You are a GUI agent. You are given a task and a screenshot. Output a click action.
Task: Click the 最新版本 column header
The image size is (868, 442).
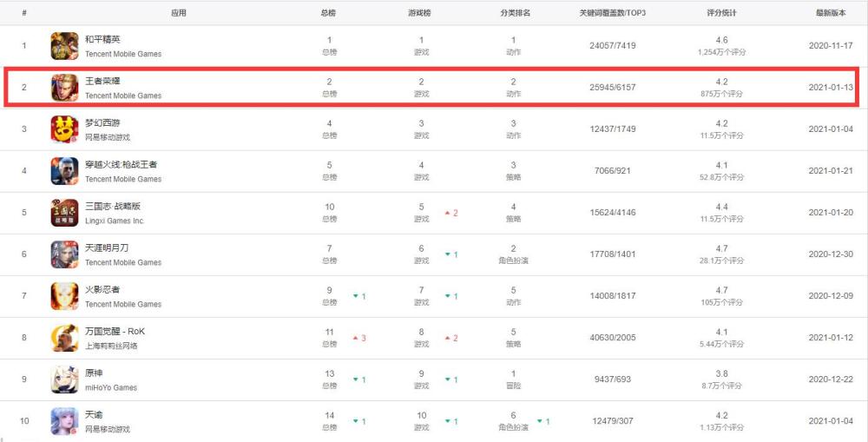[831, 13]
